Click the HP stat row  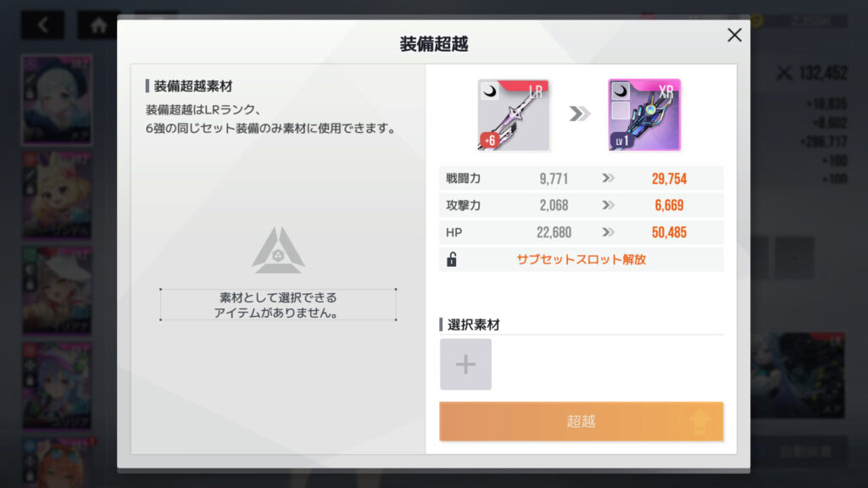click(x=581, y=232)
